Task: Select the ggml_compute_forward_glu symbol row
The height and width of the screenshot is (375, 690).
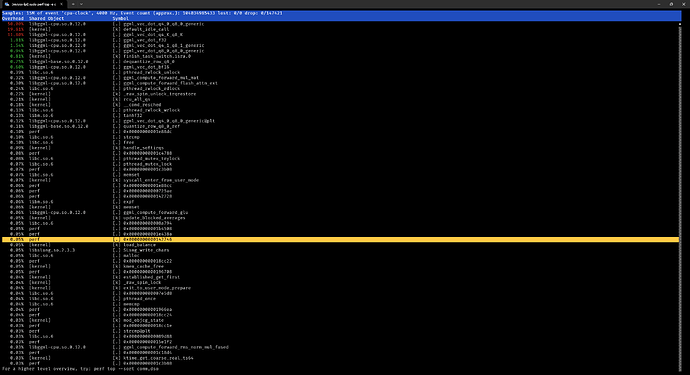Action: pos(341,213)
